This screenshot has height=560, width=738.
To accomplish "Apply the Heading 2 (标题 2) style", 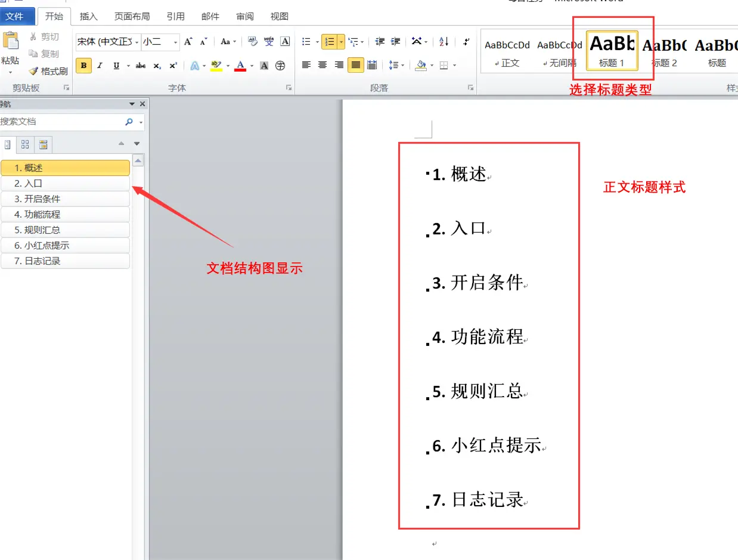I will (x=664, y=51).
